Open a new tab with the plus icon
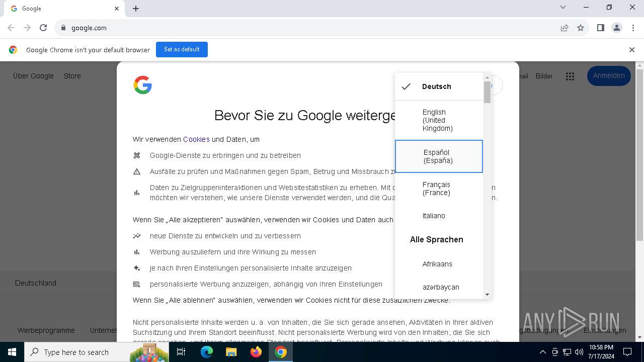Viewport: 644px width, 362px height. point(136,9)
